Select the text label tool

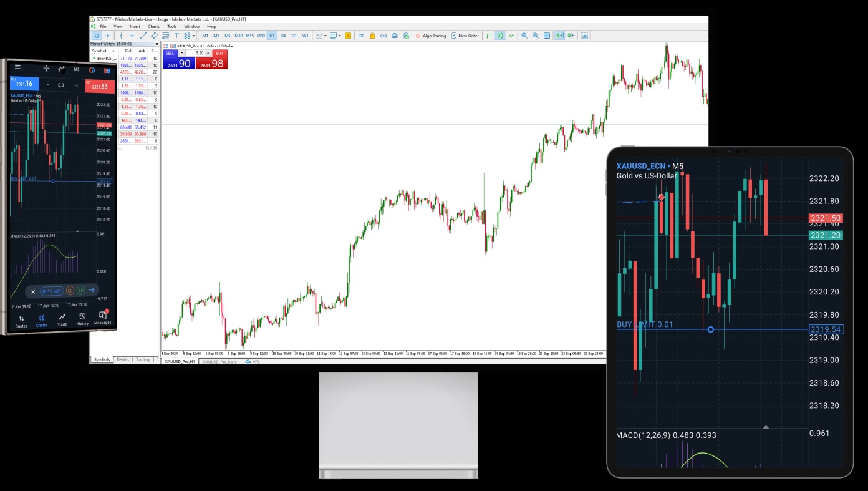(177, 36)
